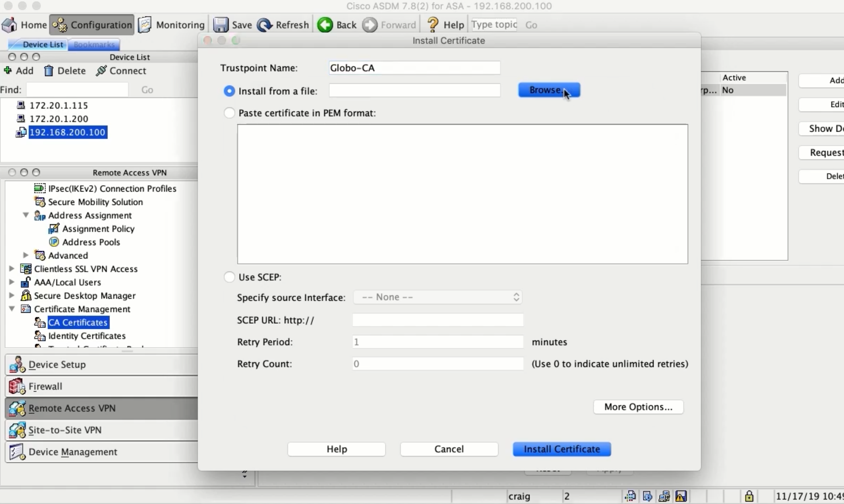This screenshot has width=844, height=504.
Task: Collapse the Certificate Management node
Action: (x=12, y=309)
